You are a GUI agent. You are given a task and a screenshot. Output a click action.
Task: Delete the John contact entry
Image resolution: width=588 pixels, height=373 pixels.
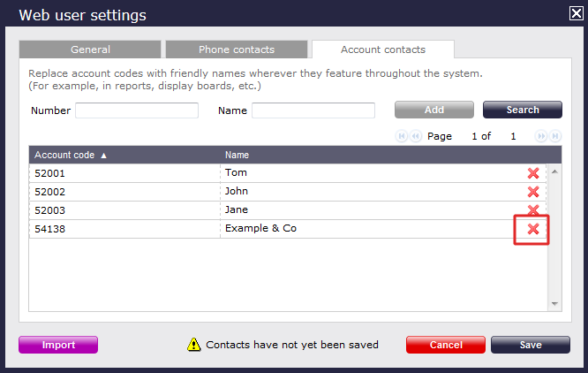533,192
